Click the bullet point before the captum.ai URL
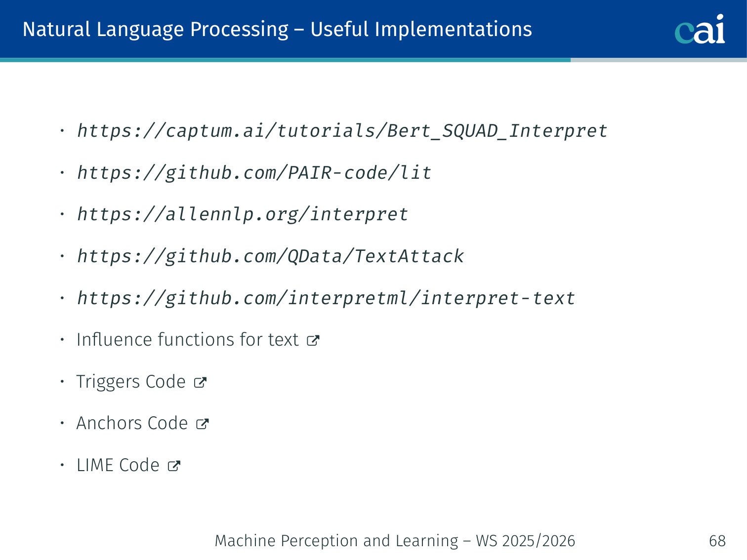The width and height of the screenshot is (747, 560). tap(62, 131)
